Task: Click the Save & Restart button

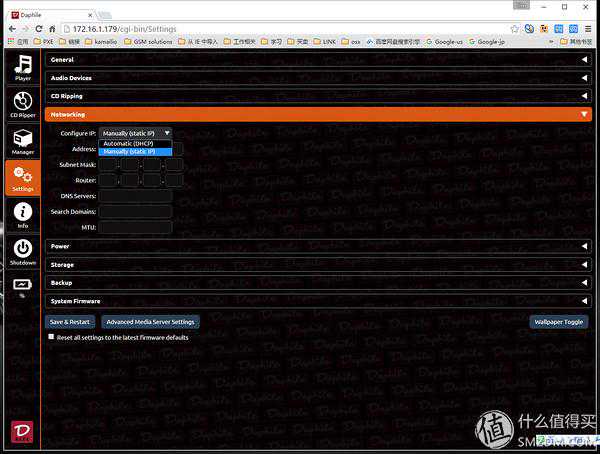Action: [x=70, y=322]
